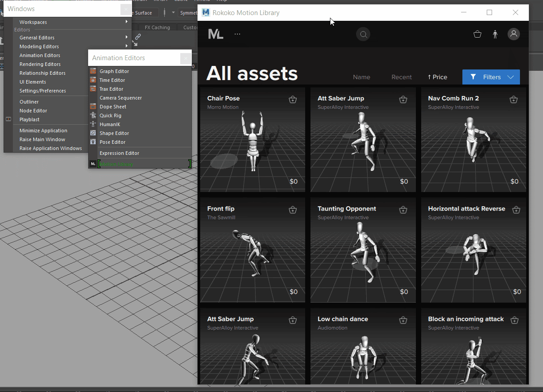Open the three-dots menu beside ML logo
The height and width of the screenshot is (392, 543).
point(237,34)
